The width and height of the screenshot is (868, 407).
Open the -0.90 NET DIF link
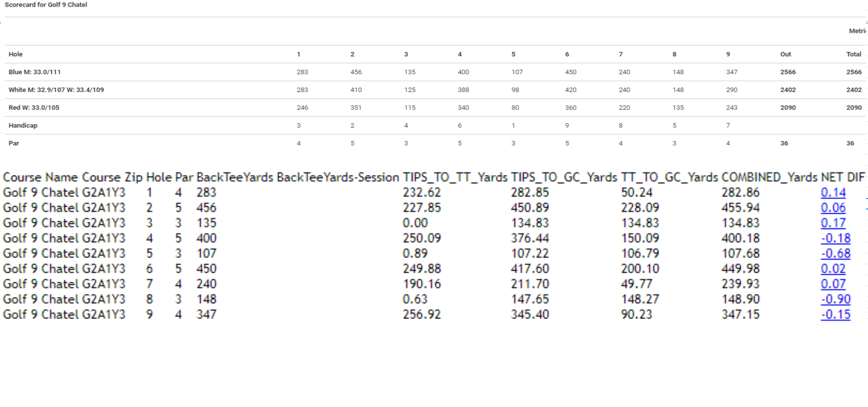836,299
